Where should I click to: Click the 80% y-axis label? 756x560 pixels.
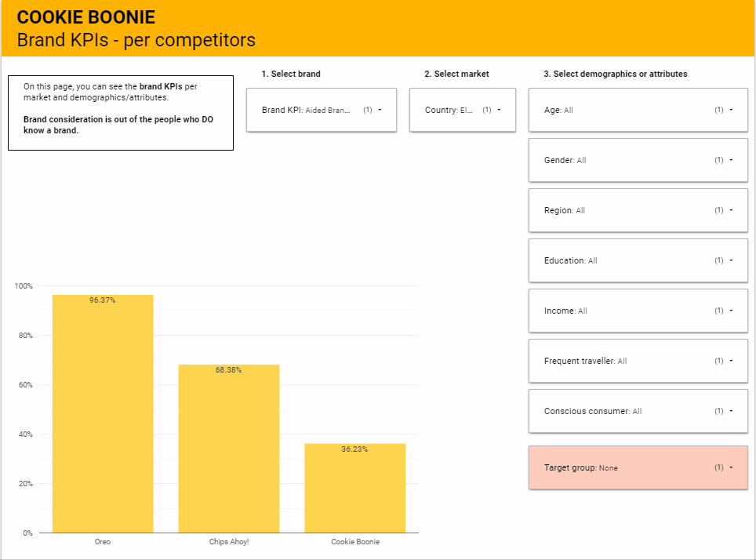(x=26, y=335)
